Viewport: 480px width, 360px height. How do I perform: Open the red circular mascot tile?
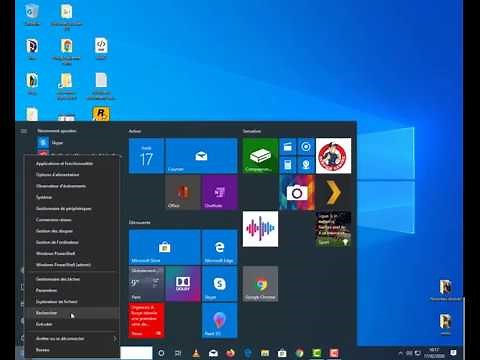(x=333, y=156)
